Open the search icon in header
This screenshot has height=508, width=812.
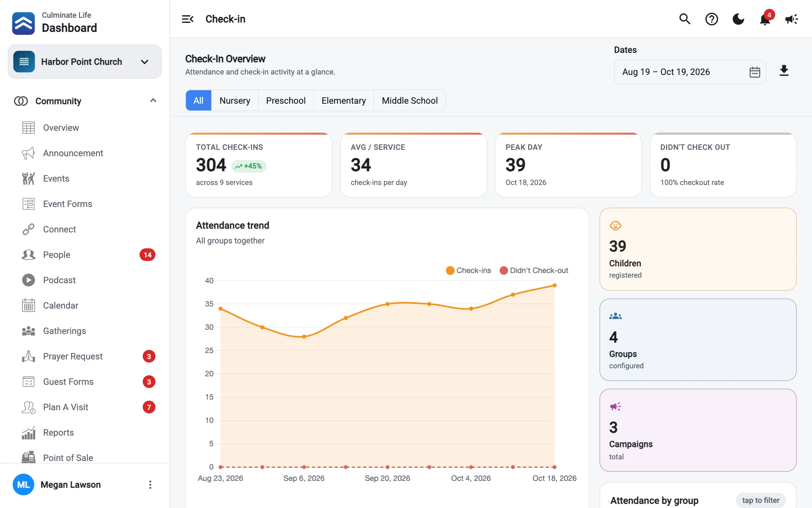click(x=685, y=19)
